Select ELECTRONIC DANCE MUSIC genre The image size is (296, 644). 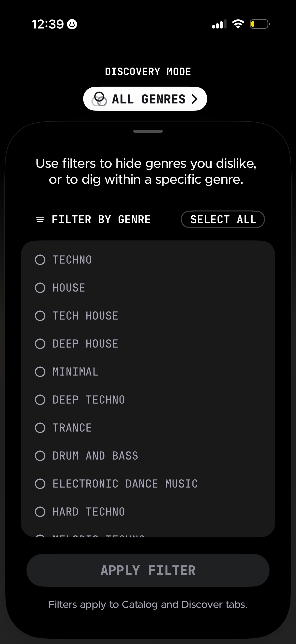[40, 484]
